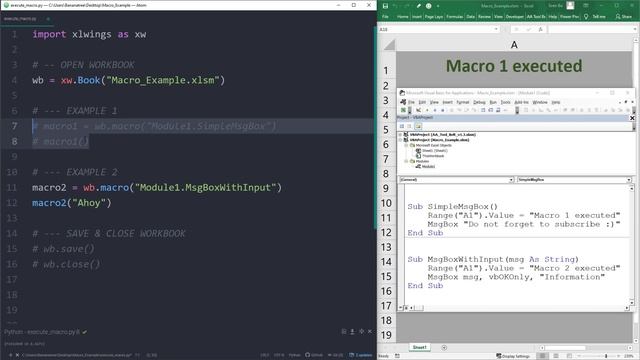Open the Insert ribbon tab in Excel
Image resolution: width=640 pixels, height=360 pixels.
(417, 17)
